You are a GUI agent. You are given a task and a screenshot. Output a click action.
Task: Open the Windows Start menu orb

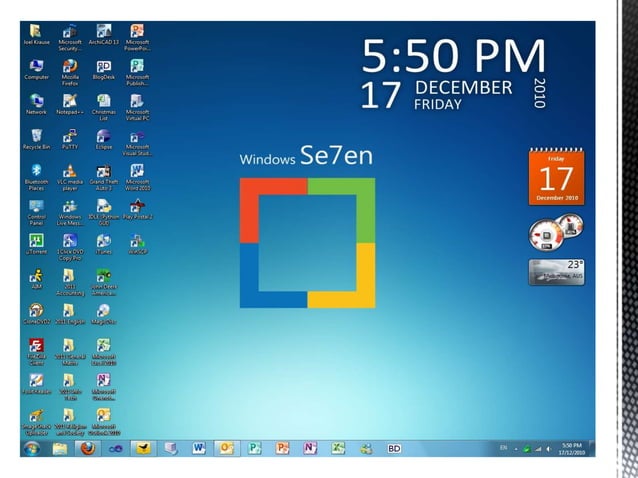tap(32, 448)
